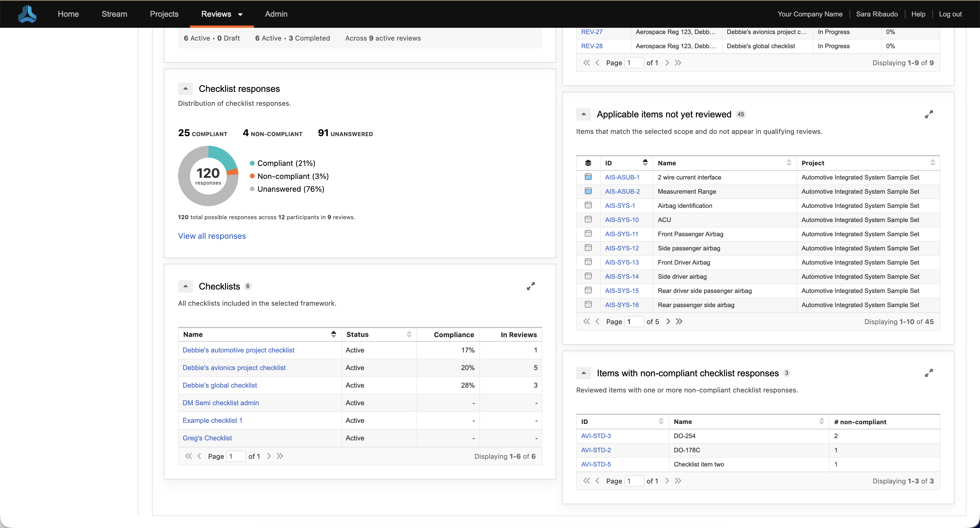Image resolution: width=980 pixels, height=528 pixels.
Task: Open review REV-28
Action: coord(592,46)
